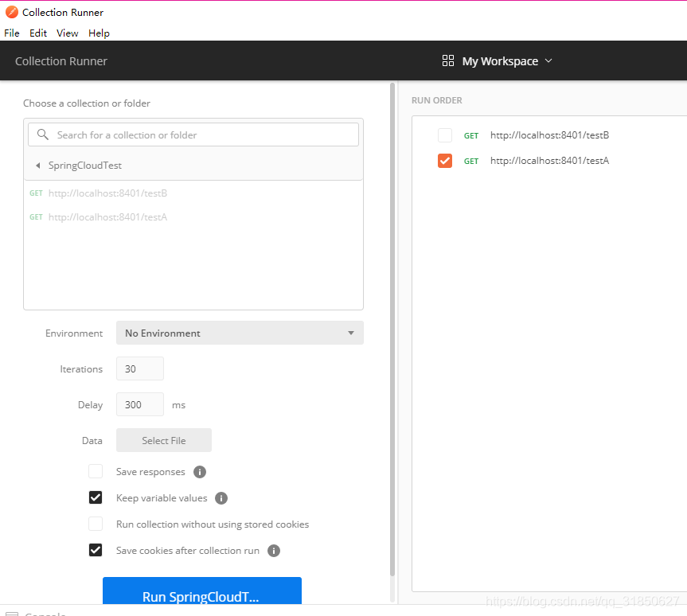Focus the Search for a collection or folder field
Screen dimensions: 687x616
click(193, 135)
